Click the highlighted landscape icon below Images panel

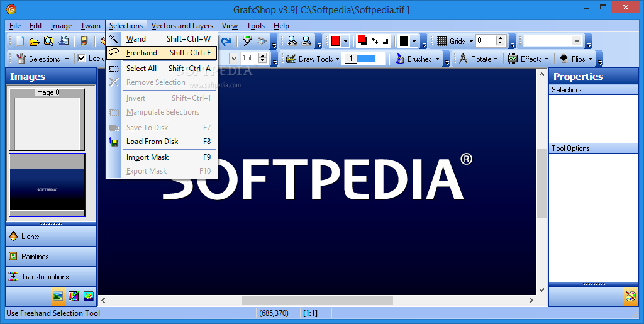click(58, 296)
